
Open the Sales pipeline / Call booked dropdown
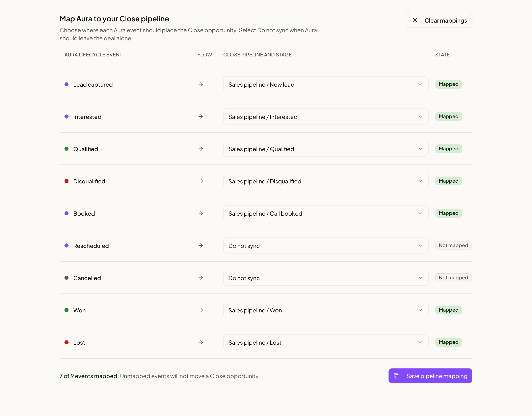tap(326, 213)
